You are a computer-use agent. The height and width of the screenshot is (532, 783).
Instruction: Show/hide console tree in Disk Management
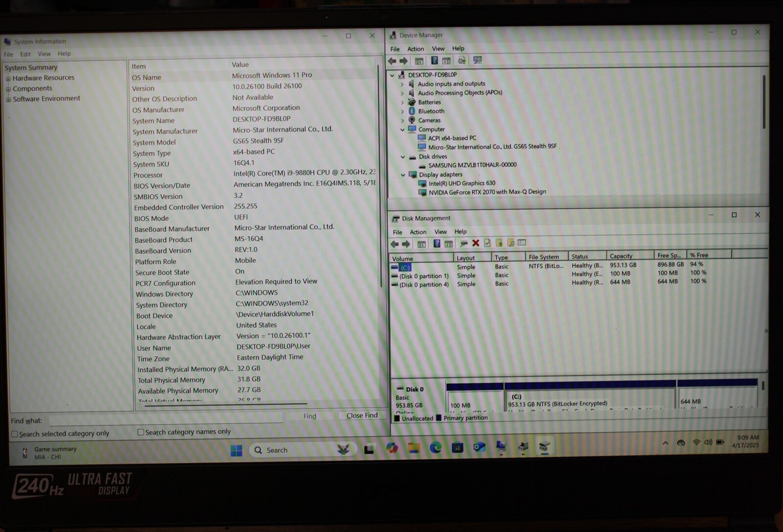(421, 244)
